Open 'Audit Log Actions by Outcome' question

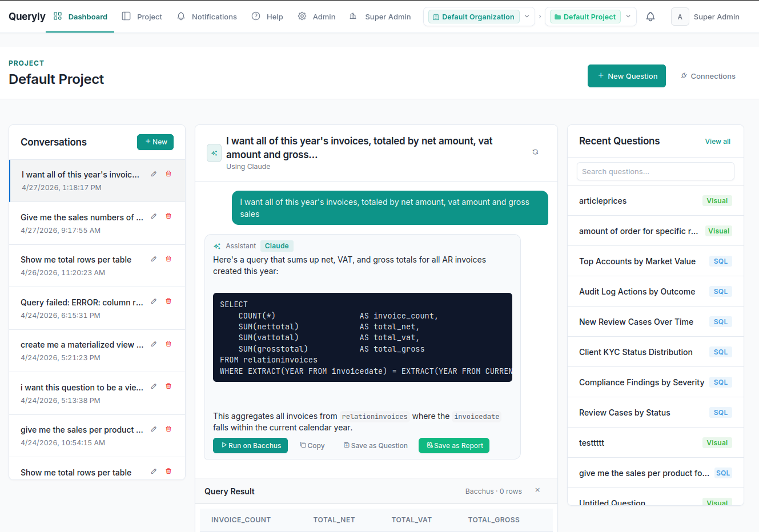click(656, 292)
